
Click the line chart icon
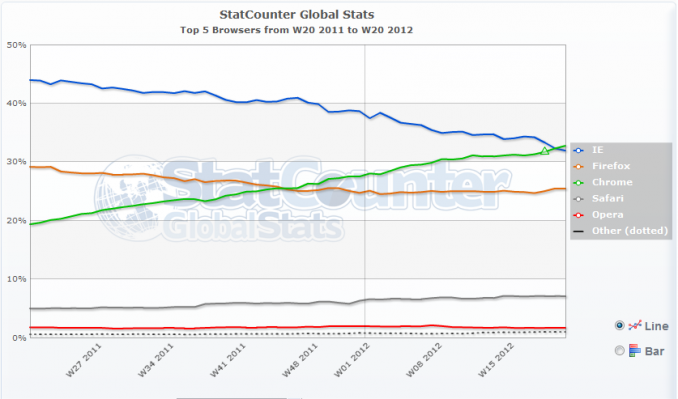[635, 326]
